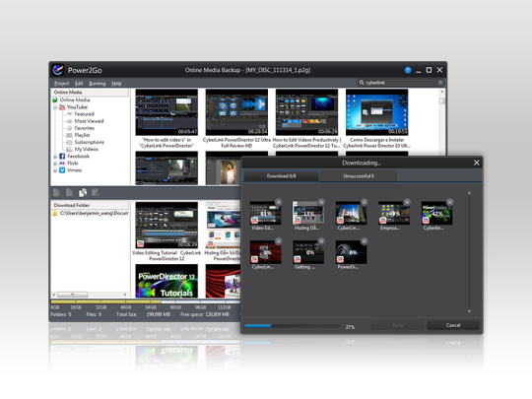Select the 00:05:47 How to edit video's thumbnail
The height and width of the screenshot is (399, 532).
(166, 112)
